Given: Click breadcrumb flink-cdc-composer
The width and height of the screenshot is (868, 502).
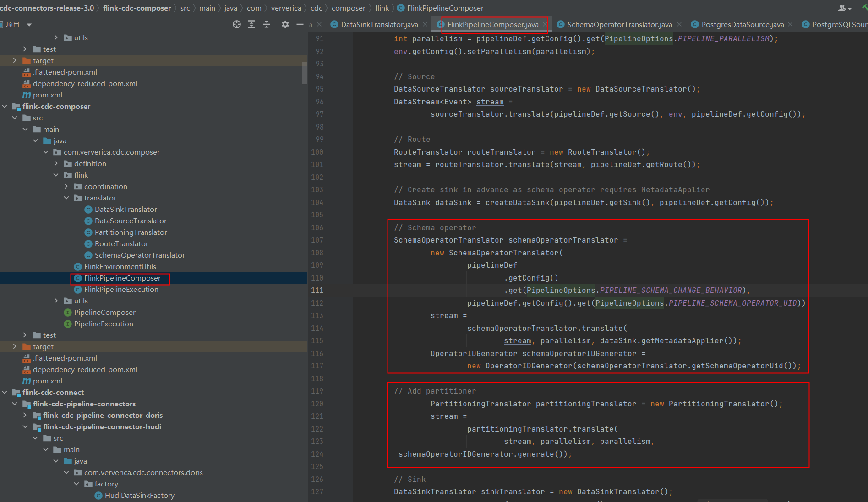Looking at the screenshot, I should tap(137, 8).
